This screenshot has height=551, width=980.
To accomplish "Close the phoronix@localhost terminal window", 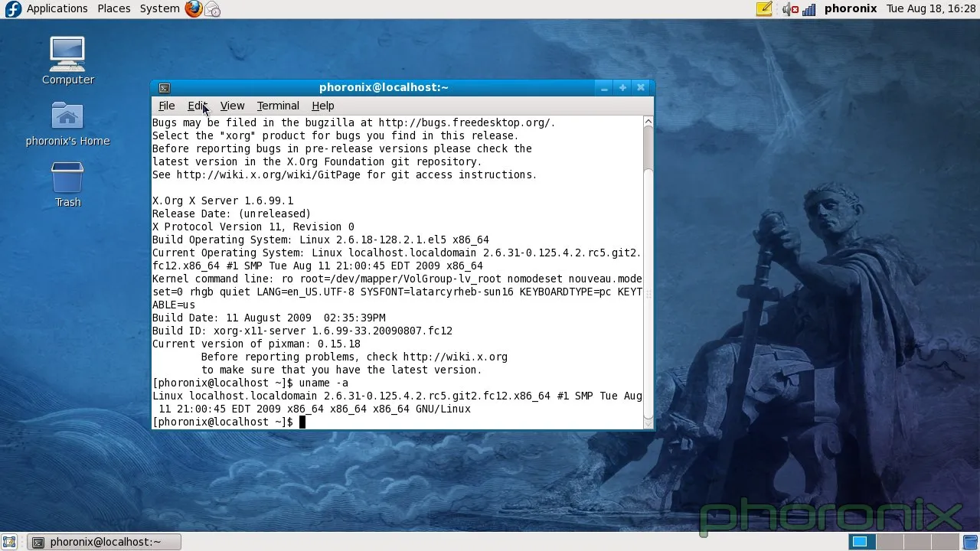I will [x=641, y=87].
